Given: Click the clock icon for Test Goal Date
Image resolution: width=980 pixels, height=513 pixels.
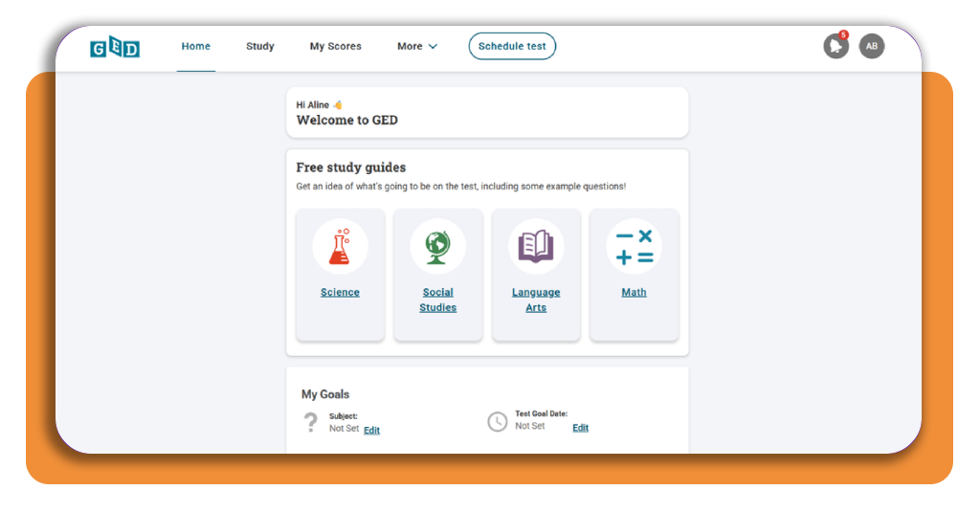Looking at the screenshot, I should pos(498,421).
